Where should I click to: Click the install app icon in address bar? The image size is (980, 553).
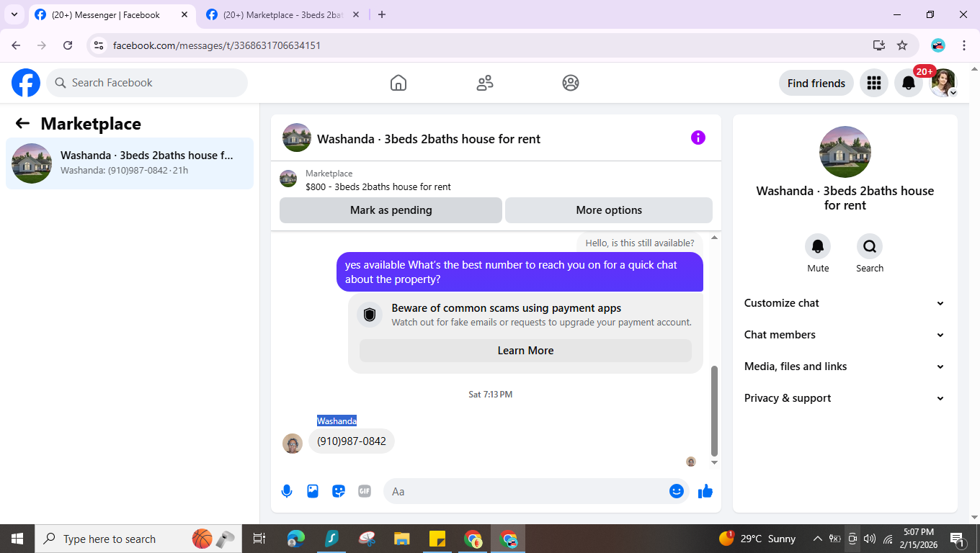pyautogui.click(x=879, y=45)
